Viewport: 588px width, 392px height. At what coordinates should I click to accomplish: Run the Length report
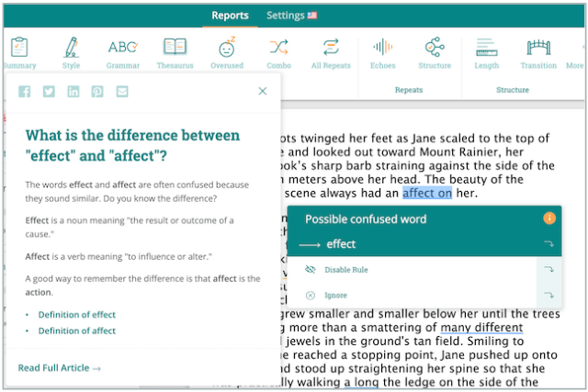[487, 53]
